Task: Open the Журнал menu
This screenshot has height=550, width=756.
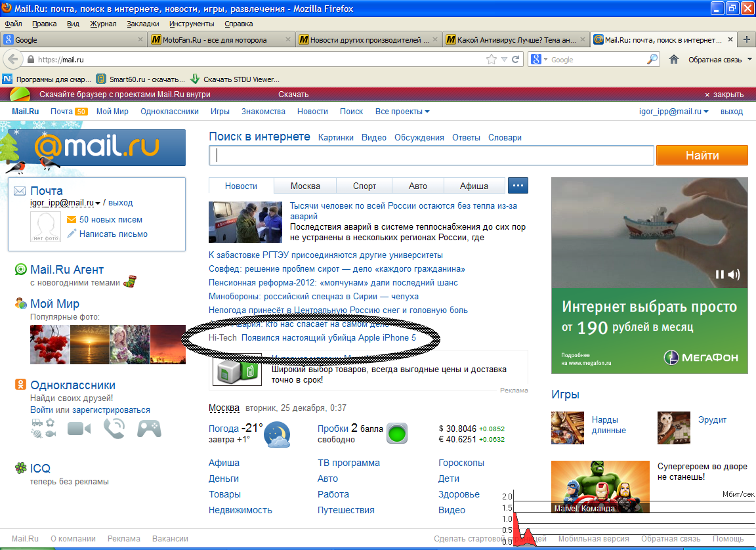Action: click(x=103, y=24)
